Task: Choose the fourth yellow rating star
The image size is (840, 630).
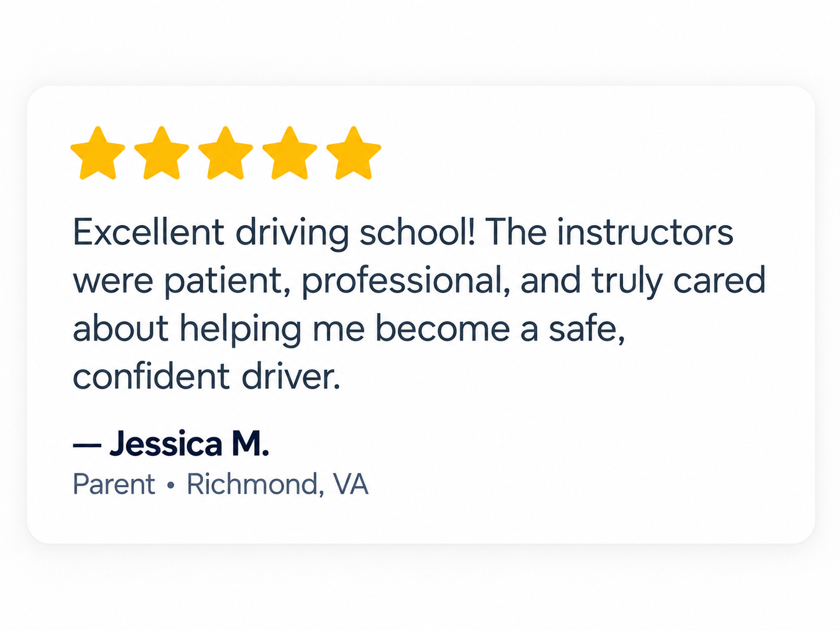Action: pyautogui.click(x=290, y=153)
